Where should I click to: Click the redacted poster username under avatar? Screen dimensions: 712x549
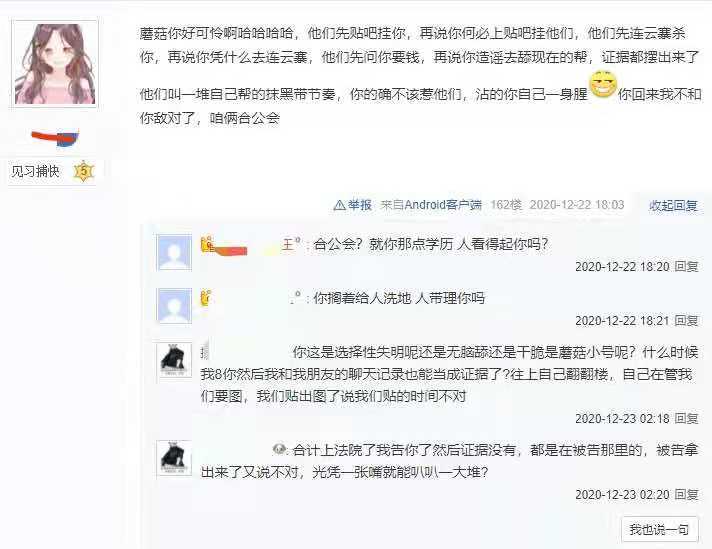pos(55,138)
